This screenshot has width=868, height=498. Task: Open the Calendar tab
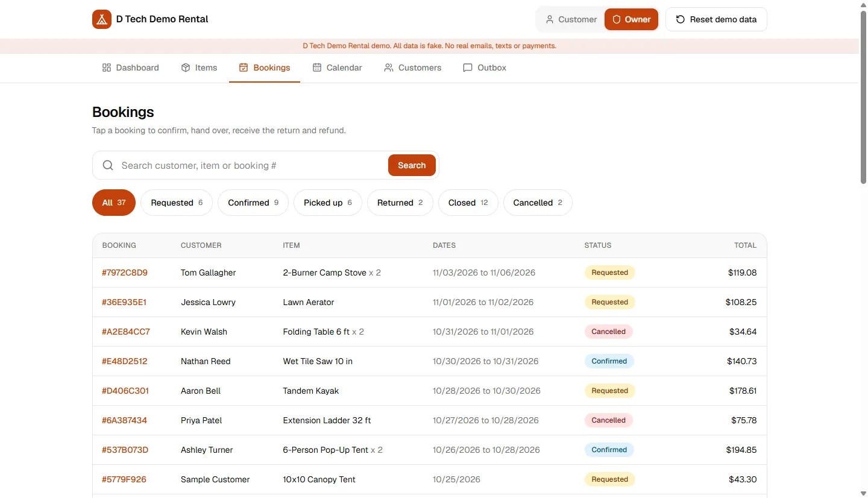coord(337,68)
